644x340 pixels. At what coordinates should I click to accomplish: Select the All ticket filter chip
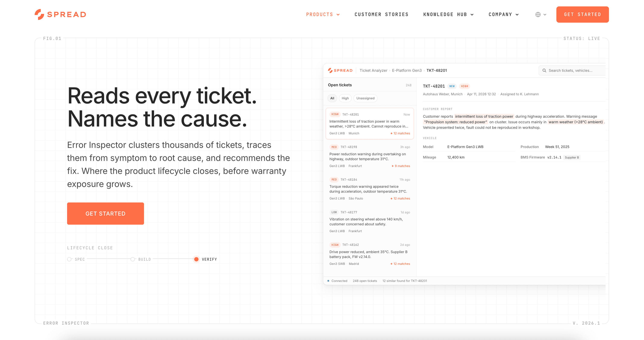(332, 98)
